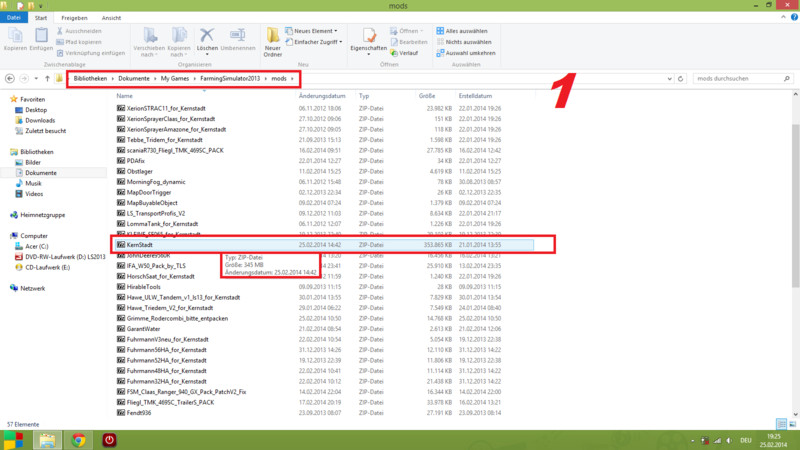Select Downloads in the Favoriten sidebar
This screenshot has height=450, width=800.
[40, 121]
